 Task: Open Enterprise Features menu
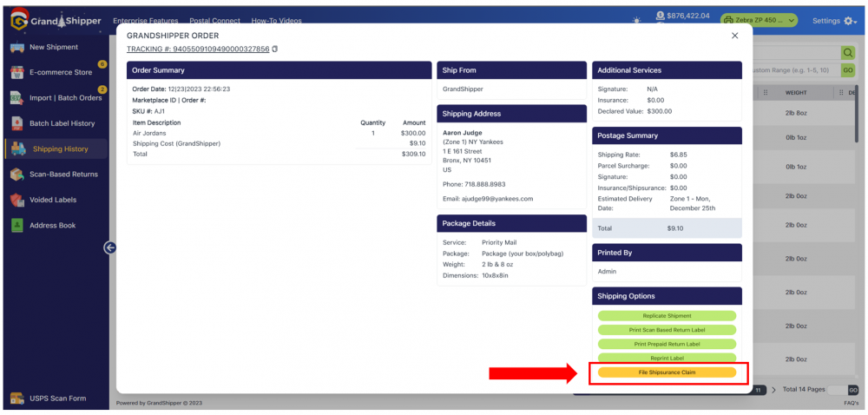[146, 21]
